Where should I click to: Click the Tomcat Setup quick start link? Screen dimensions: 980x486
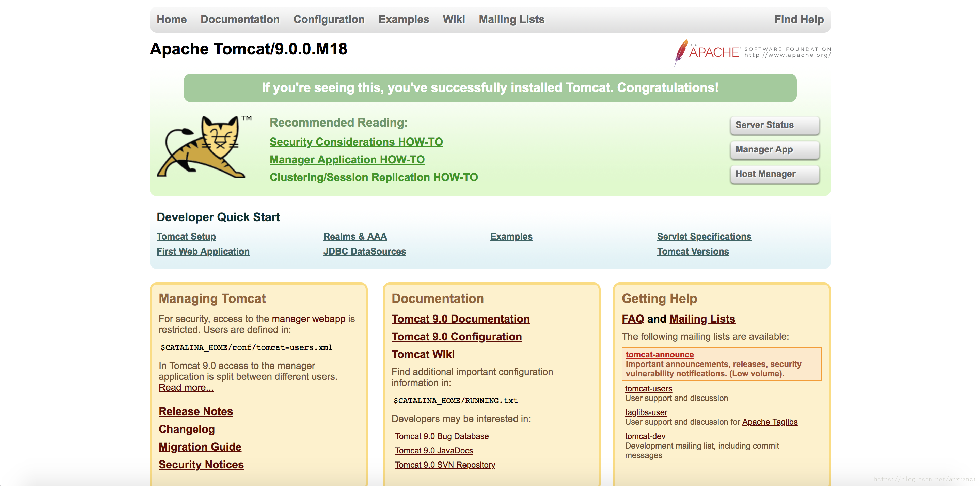point(186,237)
